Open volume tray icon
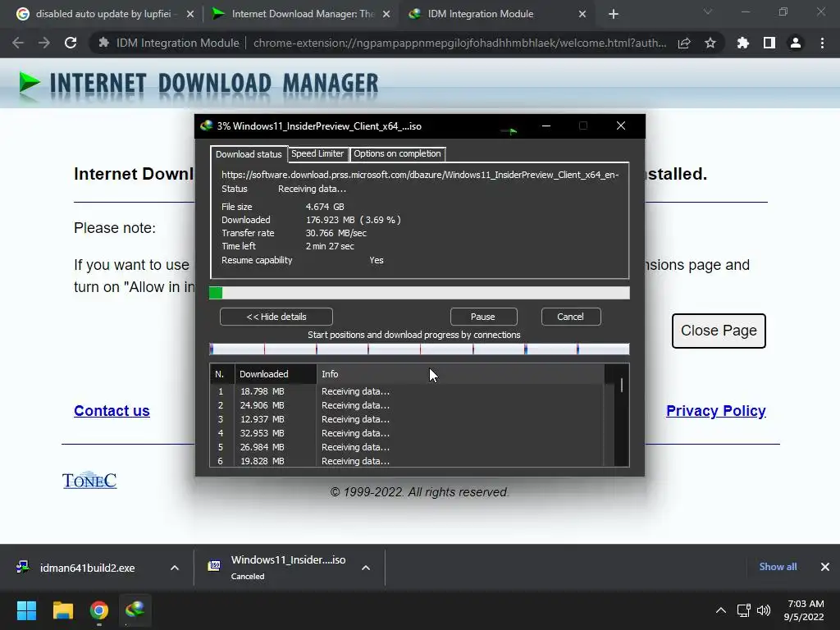Screen dimensions: 840x630 point(764,610)
